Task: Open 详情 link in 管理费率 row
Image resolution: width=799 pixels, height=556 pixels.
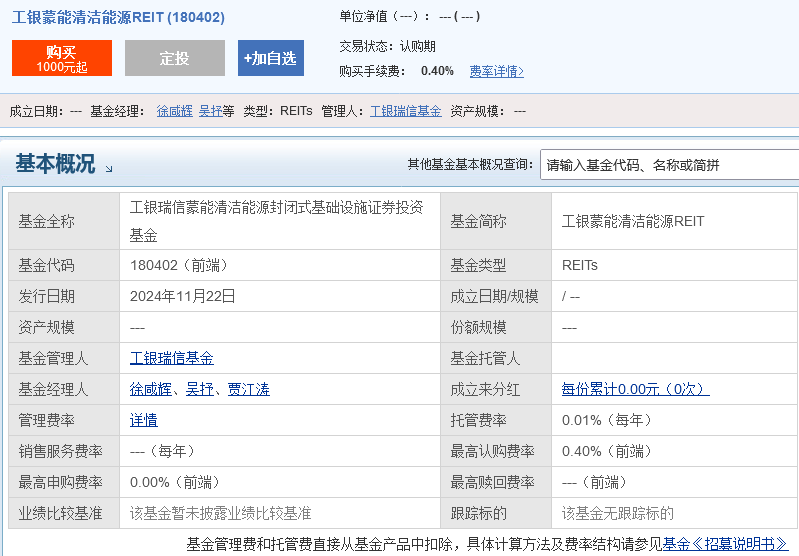Action: coord(144,420)
